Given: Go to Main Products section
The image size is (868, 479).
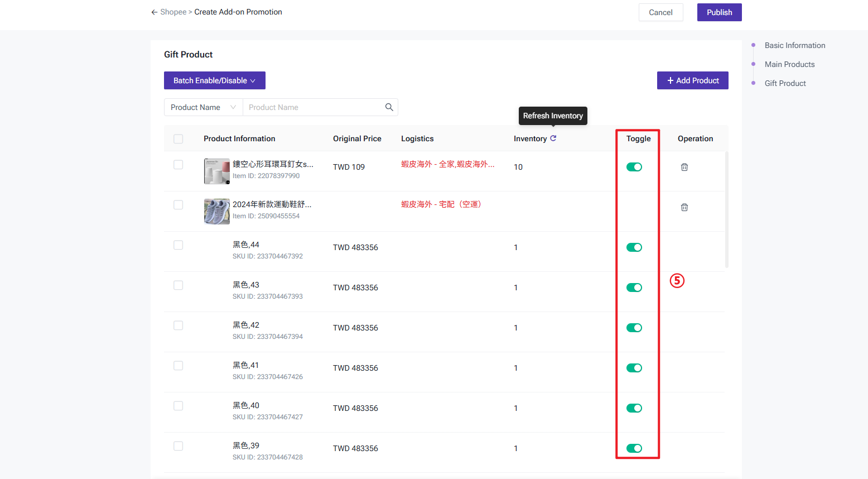Looking at the screenshot, I should click(x=789, y=64).
